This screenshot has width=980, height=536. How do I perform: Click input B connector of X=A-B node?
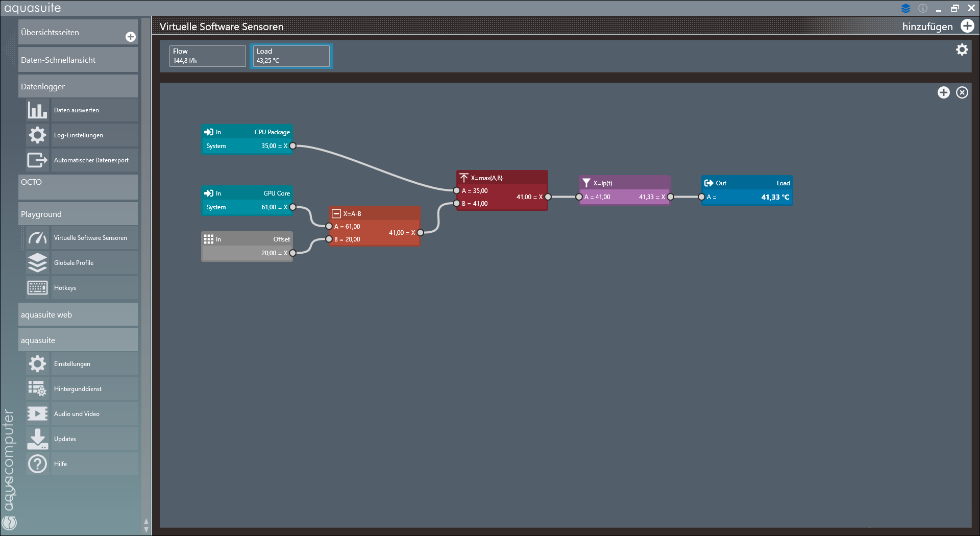[x=329, y=239]
